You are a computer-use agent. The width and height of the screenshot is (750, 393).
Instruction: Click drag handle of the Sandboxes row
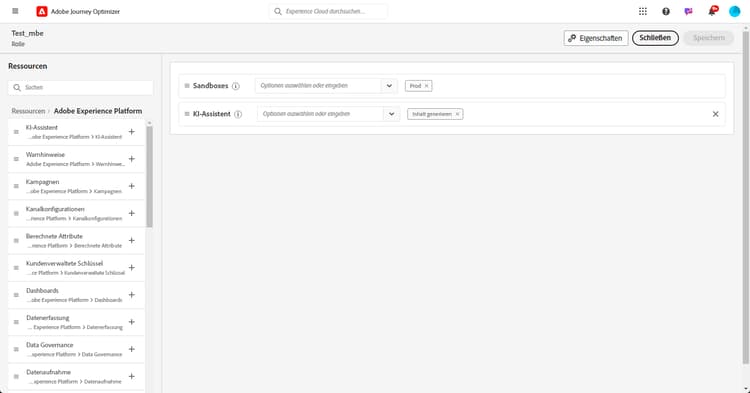tap(187, 86)
